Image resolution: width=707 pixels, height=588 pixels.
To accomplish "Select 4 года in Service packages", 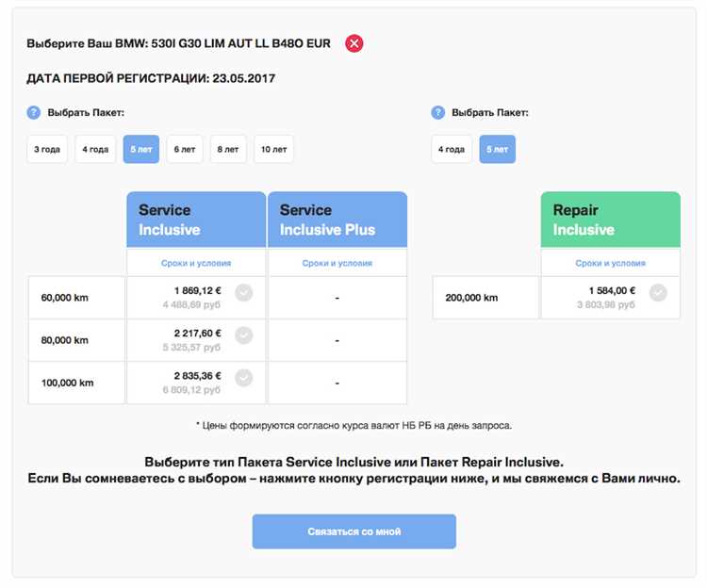I will click(x=95, y=149).
